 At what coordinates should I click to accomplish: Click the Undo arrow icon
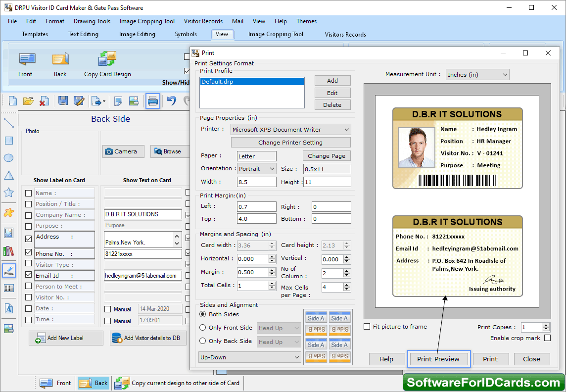[x=172, y=101]
